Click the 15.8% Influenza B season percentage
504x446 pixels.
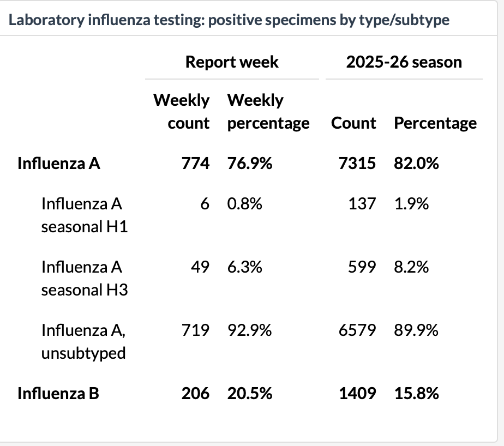(416, 393)
